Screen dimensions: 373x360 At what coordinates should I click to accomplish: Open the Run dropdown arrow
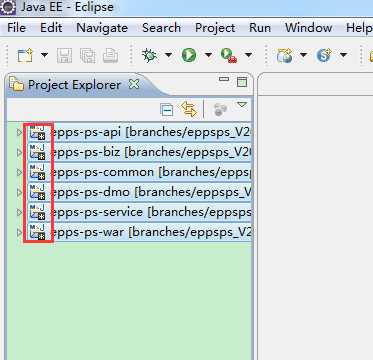point(208,55)
